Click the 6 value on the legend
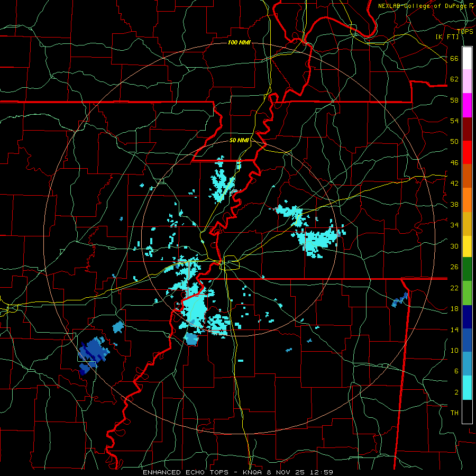 click(x=456, y=371)
